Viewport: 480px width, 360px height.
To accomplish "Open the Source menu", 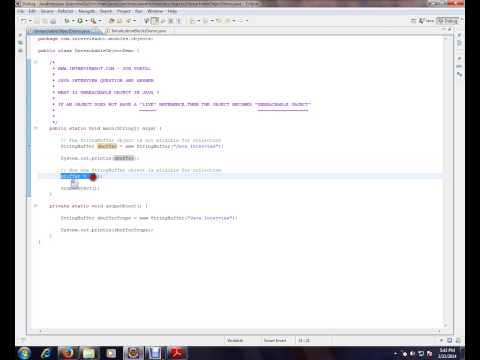I will (47, 11).
